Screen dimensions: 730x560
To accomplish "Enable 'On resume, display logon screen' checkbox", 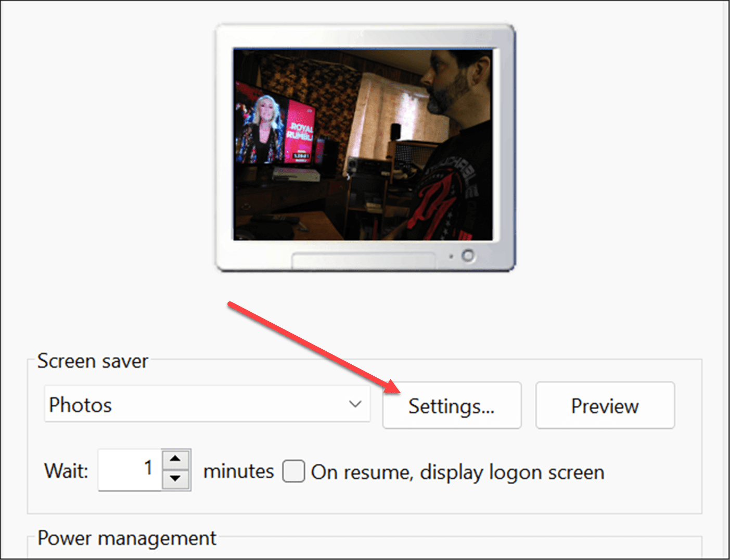I will [293, 471].
